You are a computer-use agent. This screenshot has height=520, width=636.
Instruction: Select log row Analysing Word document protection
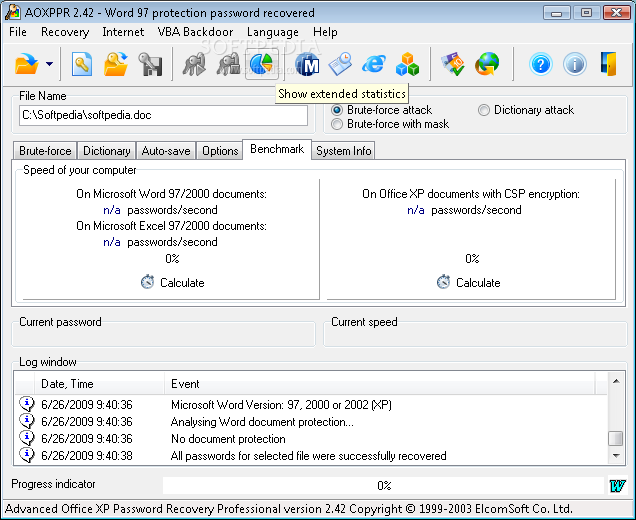[x=311, y=422]
